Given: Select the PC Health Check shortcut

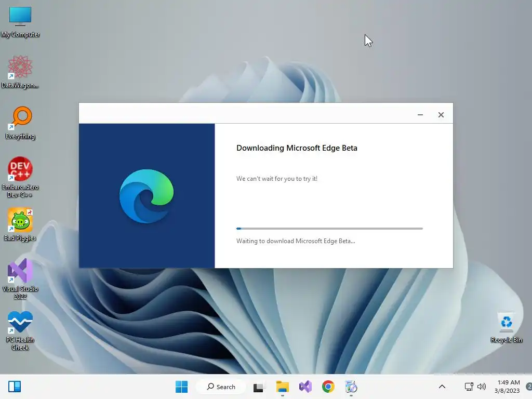Looking at the screenshot, I should [x=20, y=330].
